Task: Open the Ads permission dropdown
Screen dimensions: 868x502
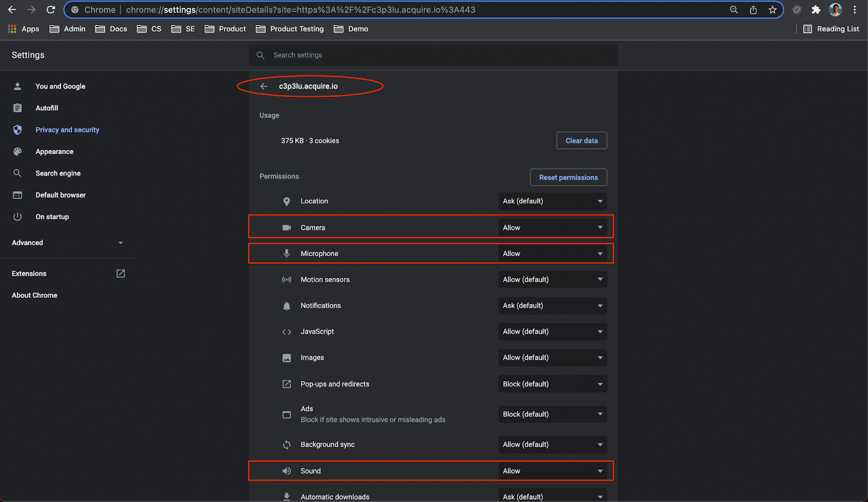Action: pos(552,414)
